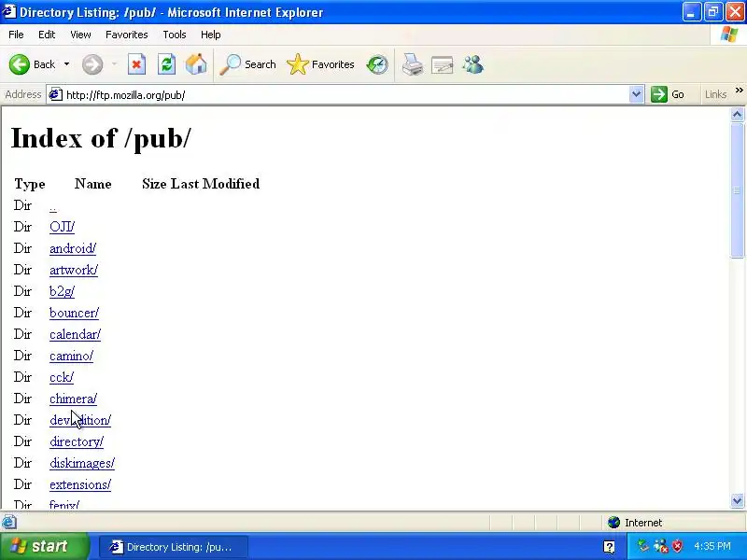Click the Edit page toolbar icon
The image size is (747, 560).
(x=442, y=64)
